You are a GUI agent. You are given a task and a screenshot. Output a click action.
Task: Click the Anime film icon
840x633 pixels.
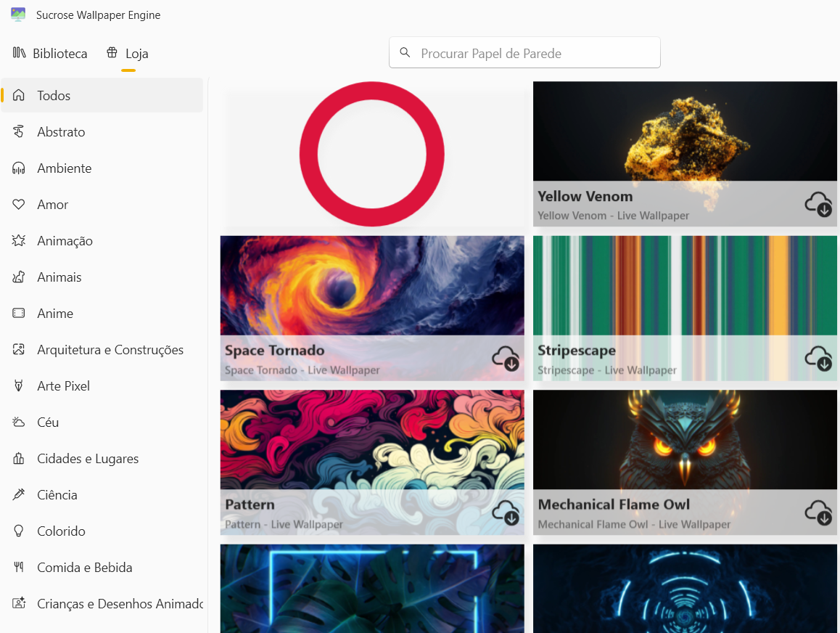point(19,313)
